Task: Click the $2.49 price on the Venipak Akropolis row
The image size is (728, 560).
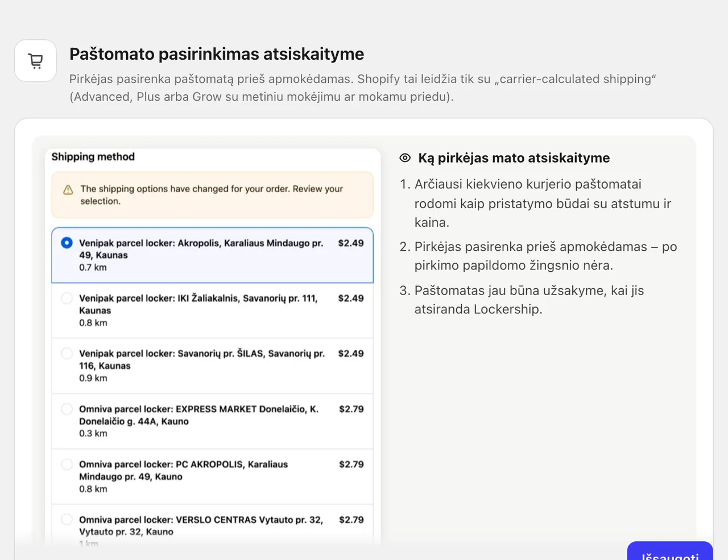Action: [351, 243]
